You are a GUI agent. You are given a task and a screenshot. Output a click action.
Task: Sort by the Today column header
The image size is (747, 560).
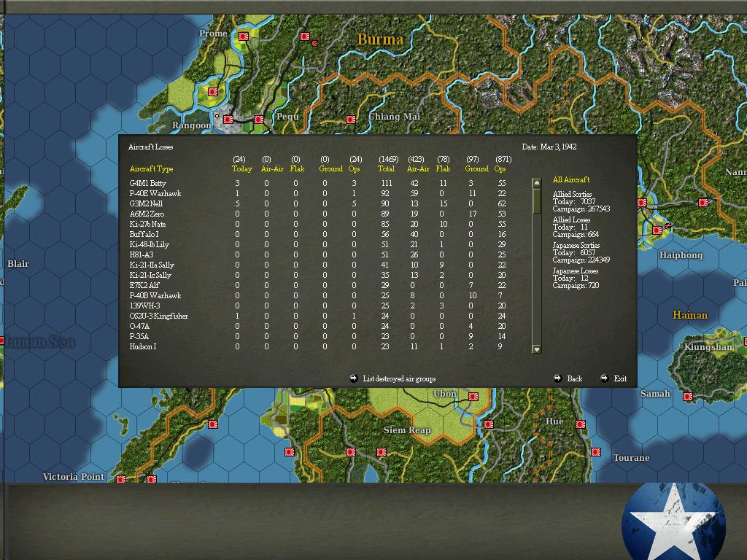pos(241,168)
